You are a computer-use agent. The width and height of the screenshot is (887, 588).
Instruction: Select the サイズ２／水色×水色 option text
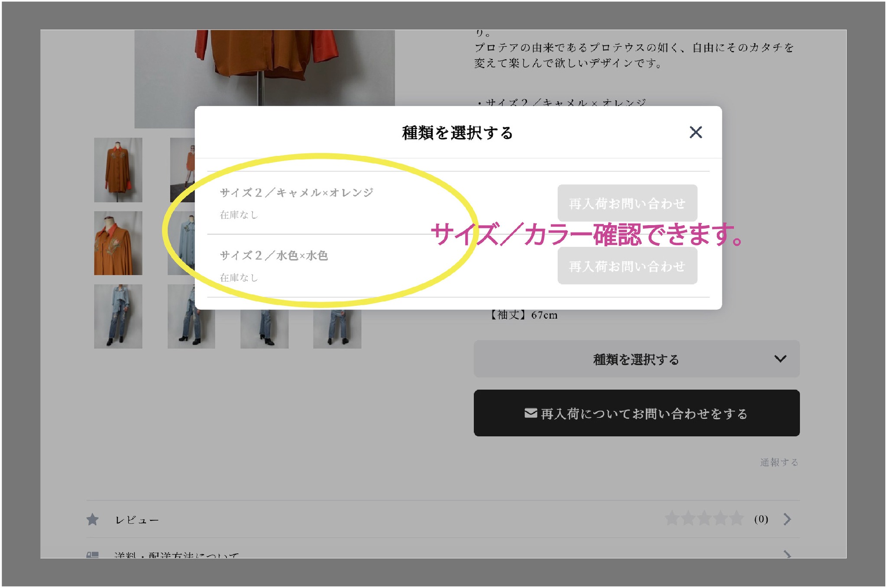[x=274, y=255]
